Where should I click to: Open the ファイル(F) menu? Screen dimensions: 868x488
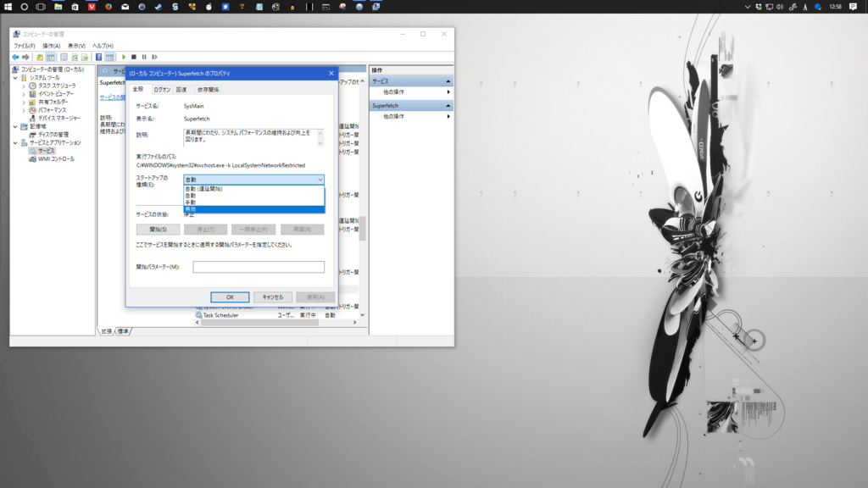click(x=25, y=46)
